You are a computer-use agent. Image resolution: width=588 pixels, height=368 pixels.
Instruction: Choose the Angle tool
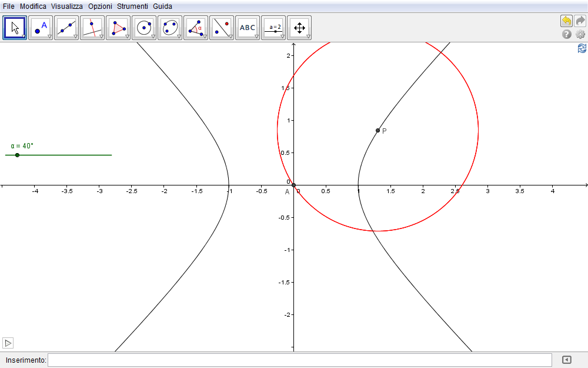196,28
